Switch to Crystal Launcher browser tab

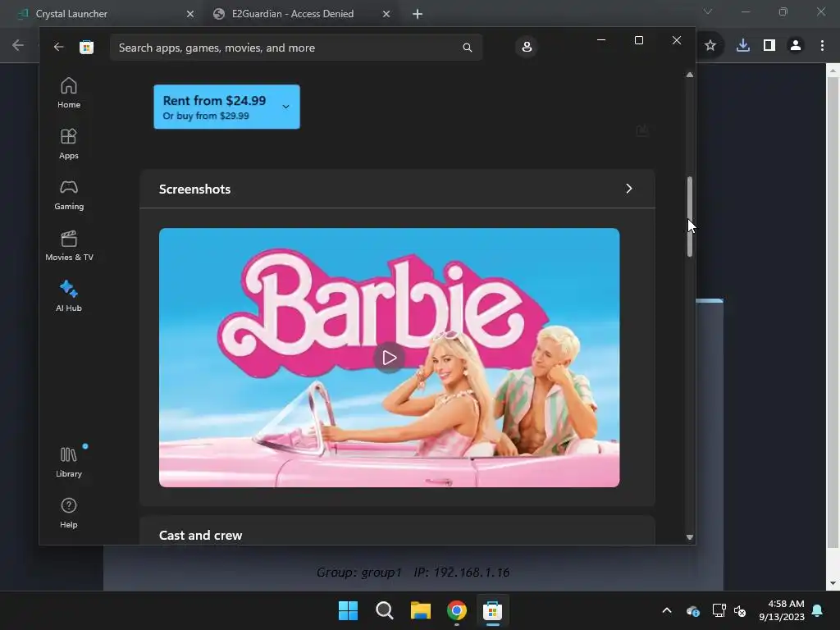(x=102, y=14)
